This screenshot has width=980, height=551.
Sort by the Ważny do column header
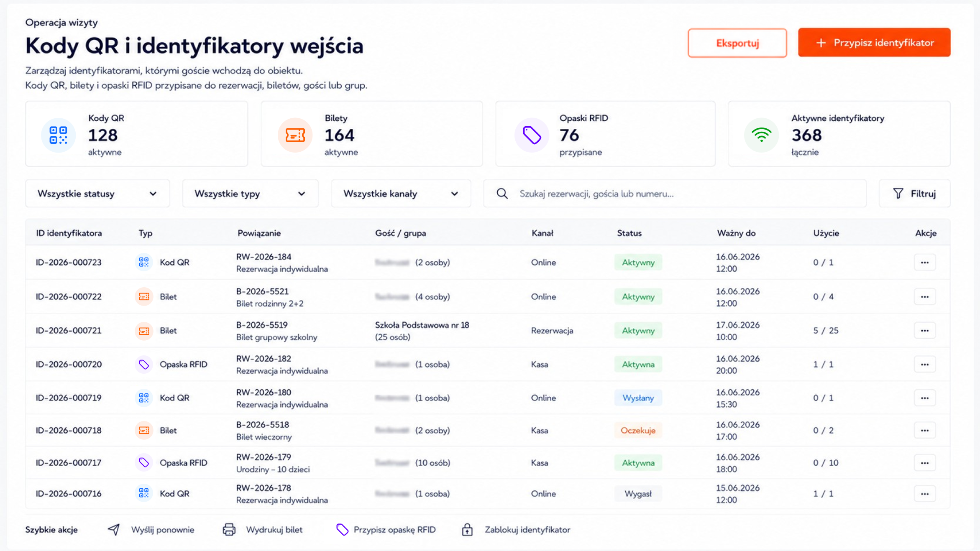736,233
